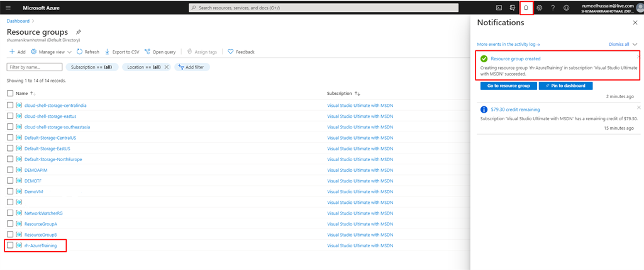The width and height of the screenshot is (644, 270).
Task: Click the blue info icon on credit notification
Action: point(484,110)
